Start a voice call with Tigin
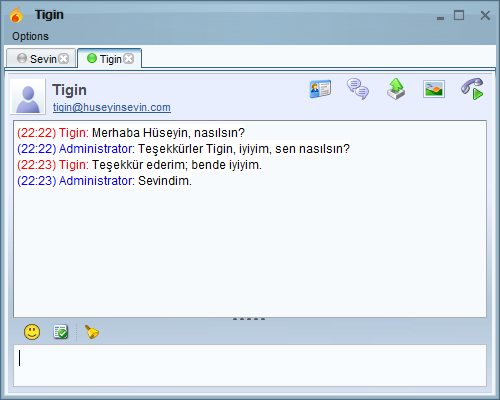The image size is (500, 400). point(472,89)
